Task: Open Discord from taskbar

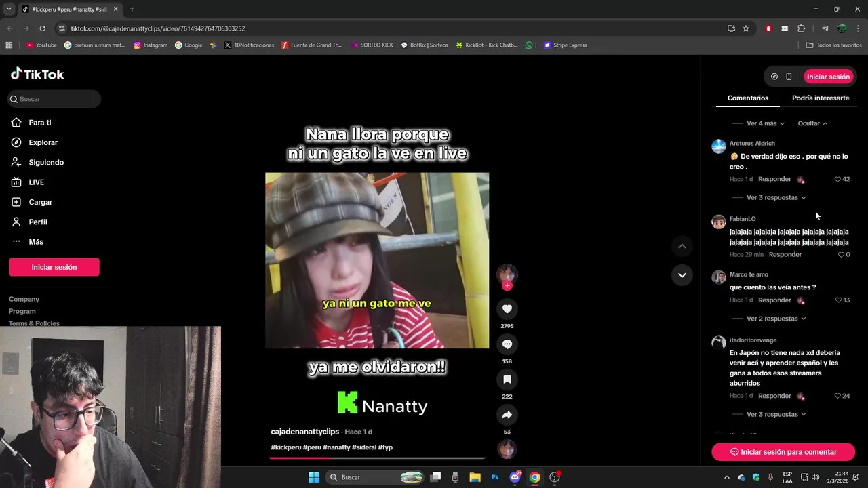Action: 515,477
